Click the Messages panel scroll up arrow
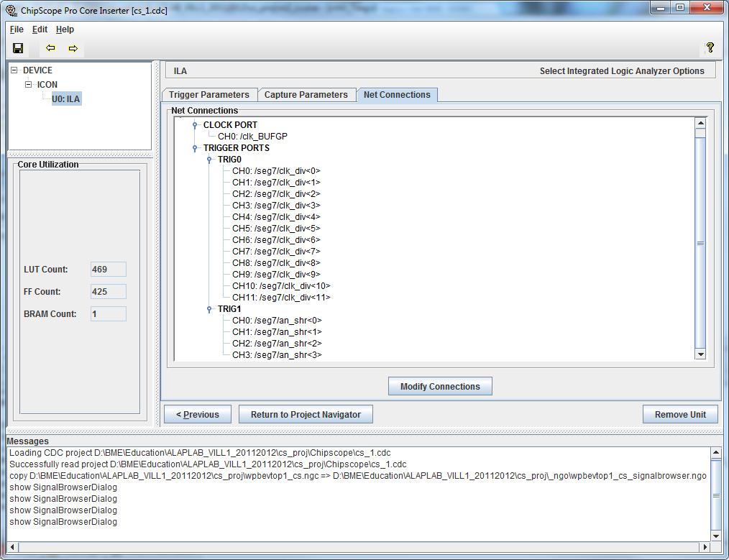Image resolution: width=729 pixels, height=560 pixels. pyautogui.click(x=716, y=452)
